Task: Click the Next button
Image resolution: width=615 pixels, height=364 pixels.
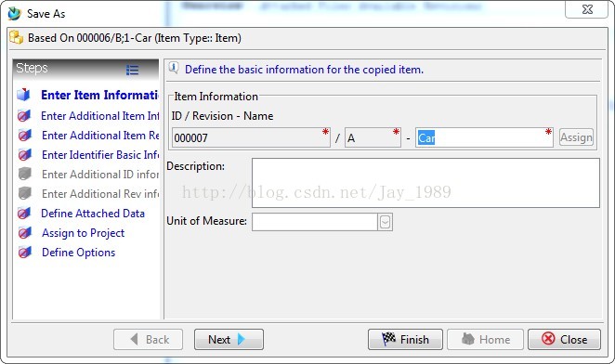Action: coord(229,339)
